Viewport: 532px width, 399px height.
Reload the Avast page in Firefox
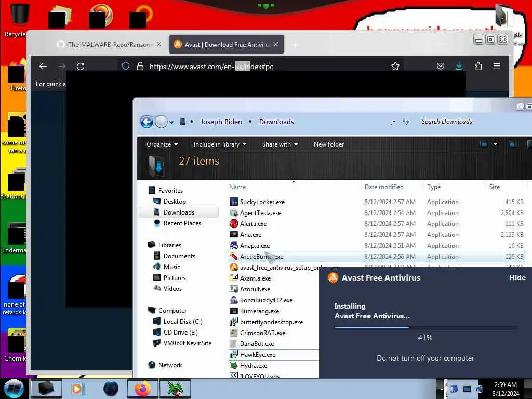point(81,66)
